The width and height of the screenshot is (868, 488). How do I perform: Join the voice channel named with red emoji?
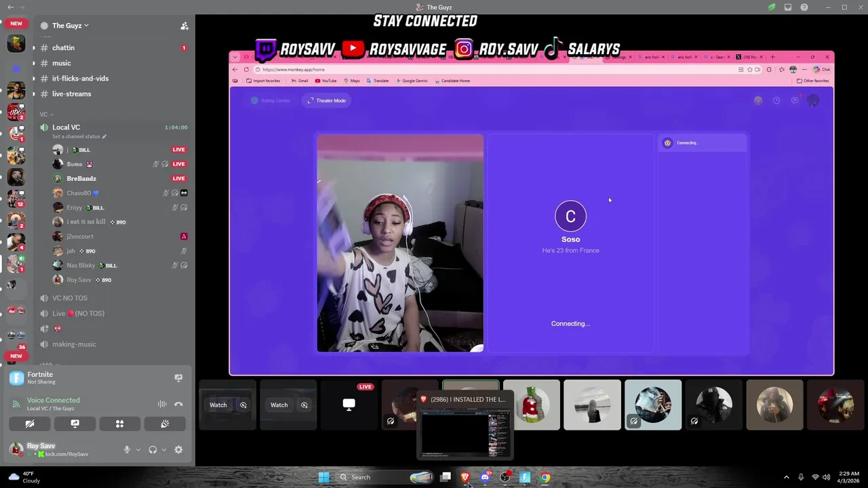pos(112,329)
